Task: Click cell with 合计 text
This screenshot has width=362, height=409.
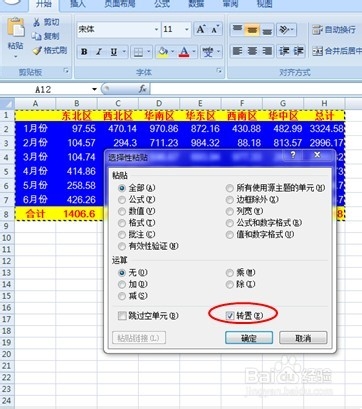Action: [35, 214]
